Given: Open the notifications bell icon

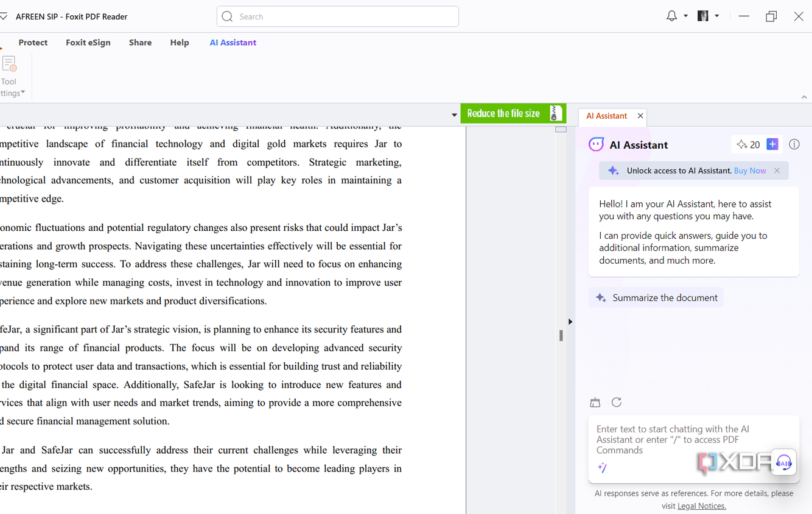Looking at the screenshot, I should (x=671, y=16).
